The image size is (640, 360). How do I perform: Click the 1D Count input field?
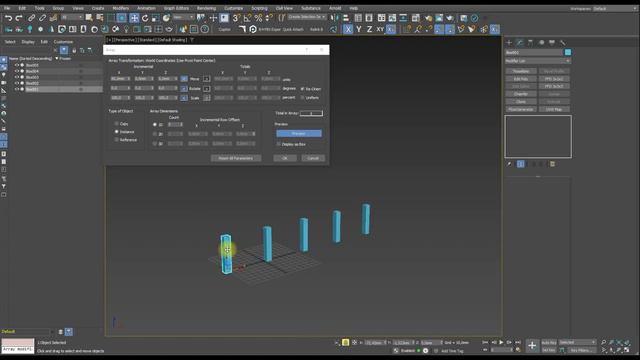click(x=175, y=124)
